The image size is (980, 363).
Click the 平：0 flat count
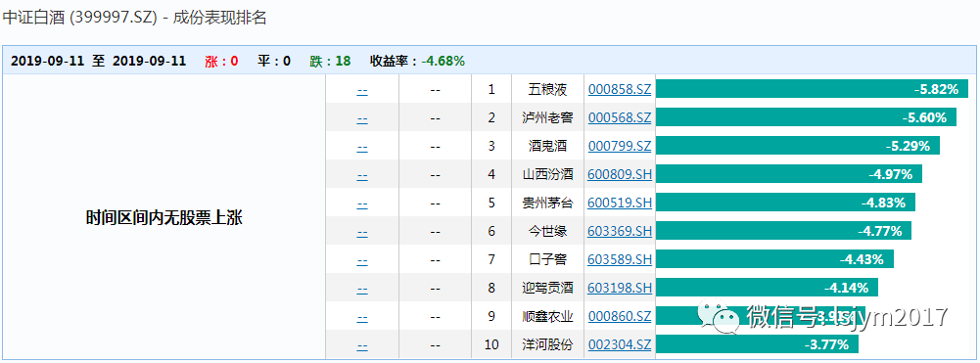pyautogui.click(x=274, y=61)
